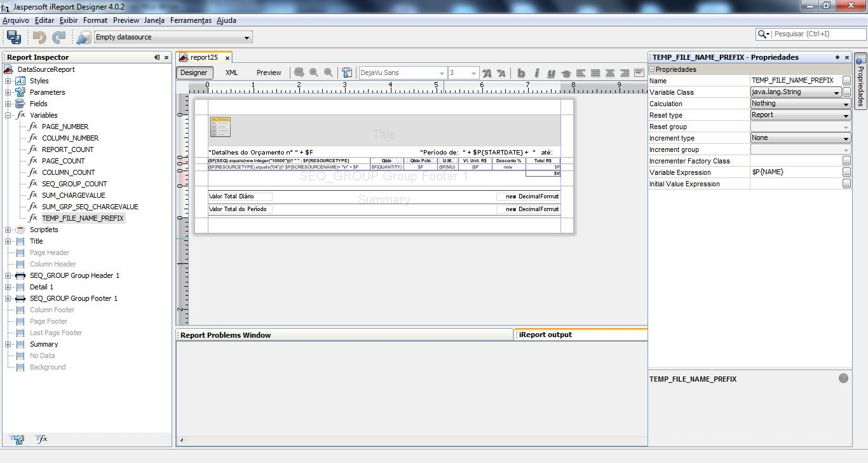
Task: Toggle strikethrough formatting
Action: (x=566, y=73)
